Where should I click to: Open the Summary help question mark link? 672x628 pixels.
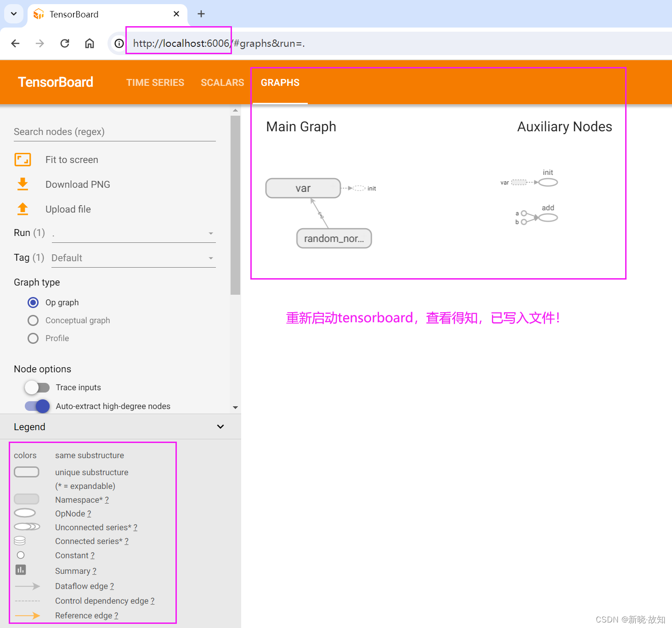[x=94, y=571]
